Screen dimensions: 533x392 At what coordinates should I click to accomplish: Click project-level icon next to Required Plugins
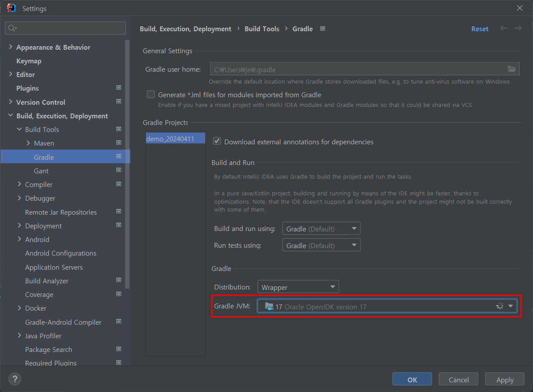118,363
